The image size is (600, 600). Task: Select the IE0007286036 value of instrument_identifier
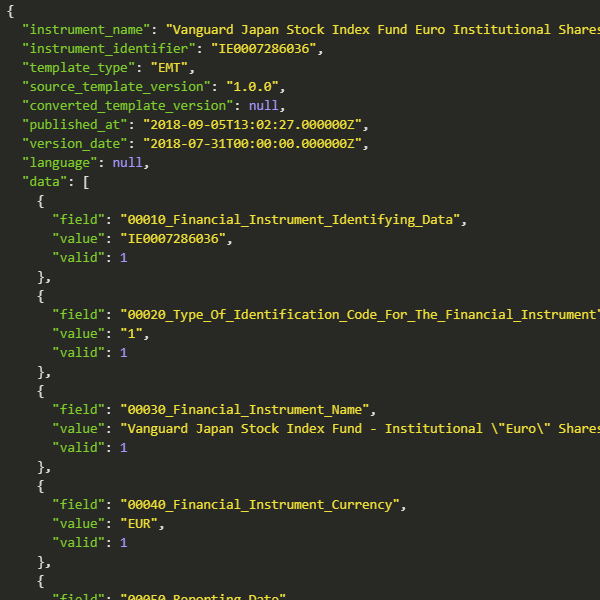[264, 49]
